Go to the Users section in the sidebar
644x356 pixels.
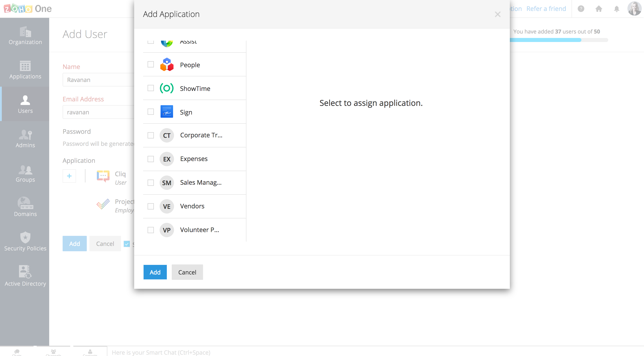(x=25, y=104)
